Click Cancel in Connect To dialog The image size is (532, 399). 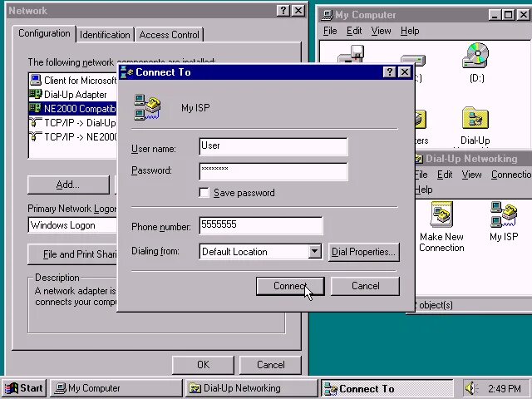tap(365, 286)
